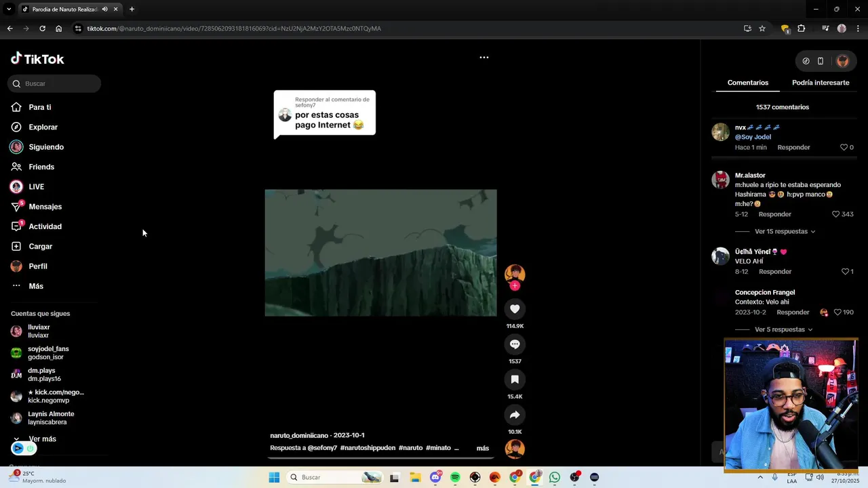Open the Más sidebar menu
This screenshot has width=868, height=488.
35,286
